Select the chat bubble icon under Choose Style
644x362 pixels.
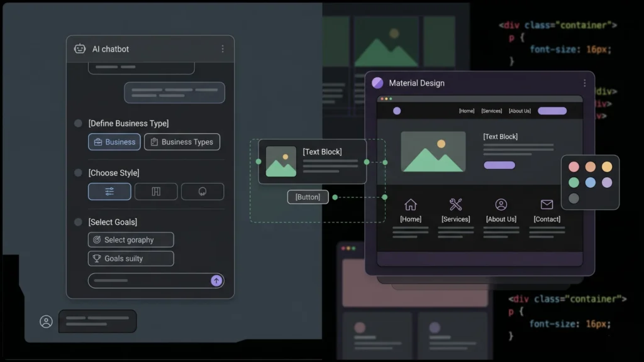(x=202, y=191)
